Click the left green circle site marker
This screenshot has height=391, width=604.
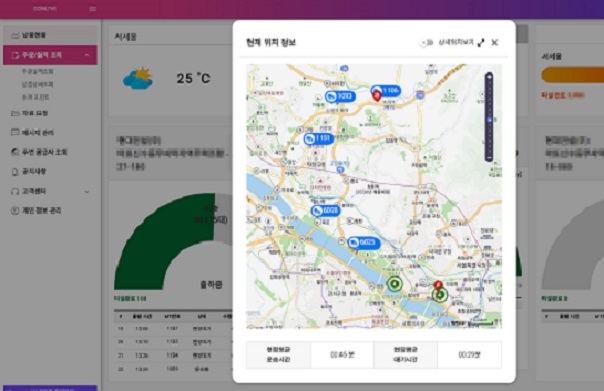[394, 284]
